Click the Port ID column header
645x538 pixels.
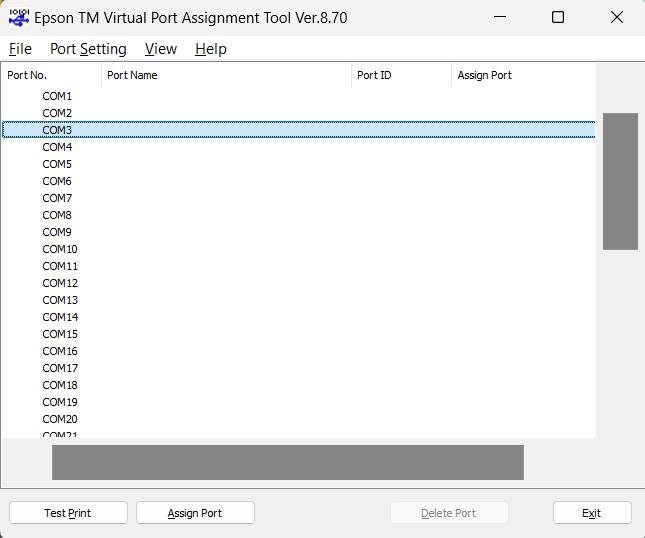coord(401,75)
